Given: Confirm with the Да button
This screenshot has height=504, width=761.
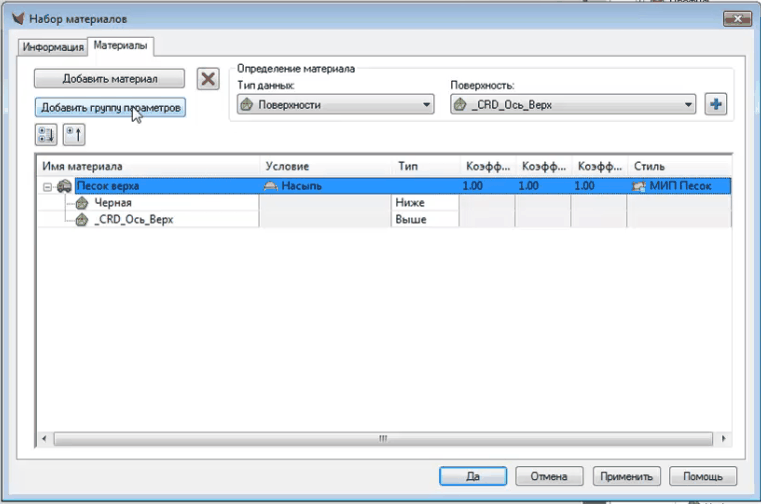Looking at the screenshot, I should point(474,476).
